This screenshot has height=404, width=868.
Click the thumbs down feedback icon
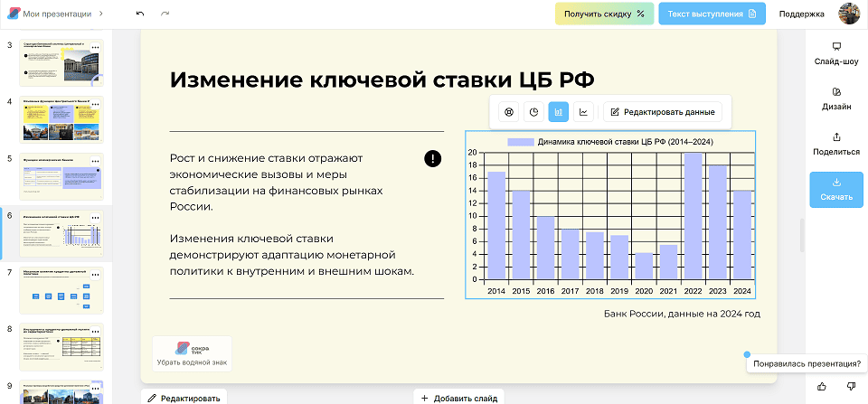coord(851,387)
